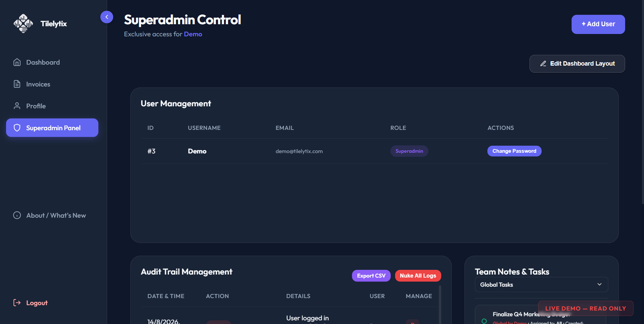Click the Tilelytix logo icon
Image resolution: width=644 pixels, height=324 pixels.
tap(23, 24)
